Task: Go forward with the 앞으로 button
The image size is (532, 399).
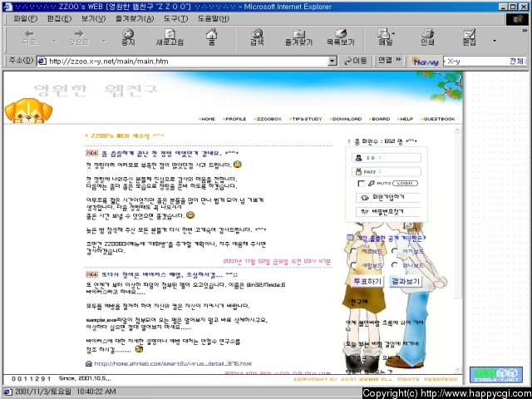Action: (x=79, y=37)
